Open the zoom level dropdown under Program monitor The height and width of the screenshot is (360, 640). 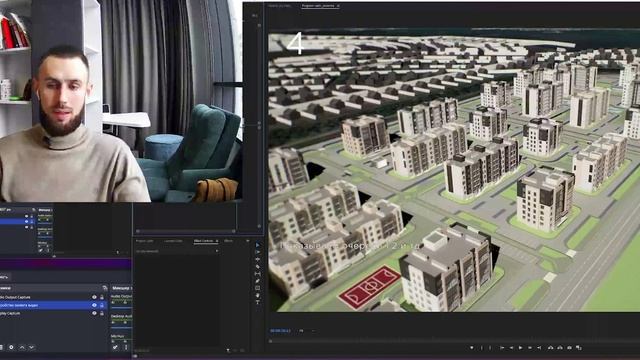[x=301, y=331]
